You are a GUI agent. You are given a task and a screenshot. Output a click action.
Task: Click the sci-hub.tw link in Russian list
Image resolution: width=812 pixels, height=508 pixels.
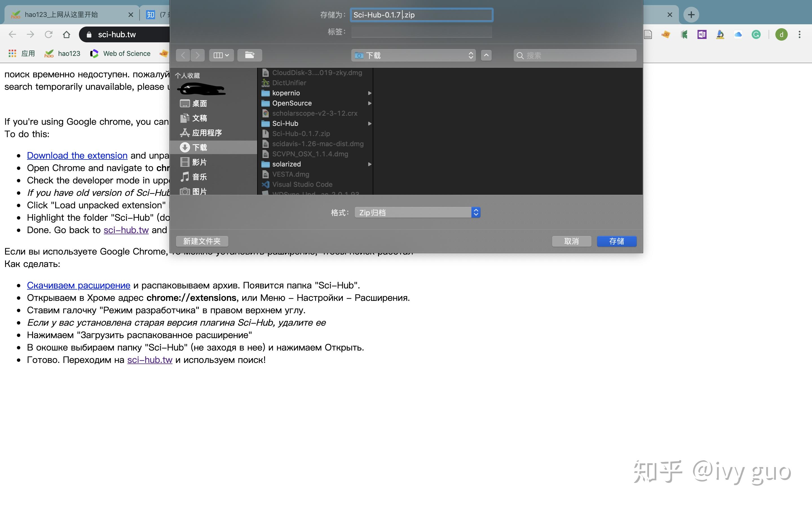150,360
